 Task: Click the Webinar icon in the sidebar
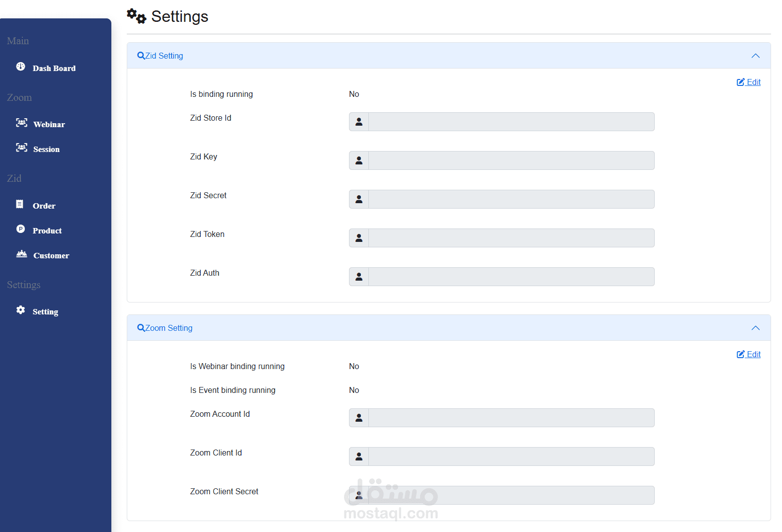pyautogui.click(x=21, y=123)
